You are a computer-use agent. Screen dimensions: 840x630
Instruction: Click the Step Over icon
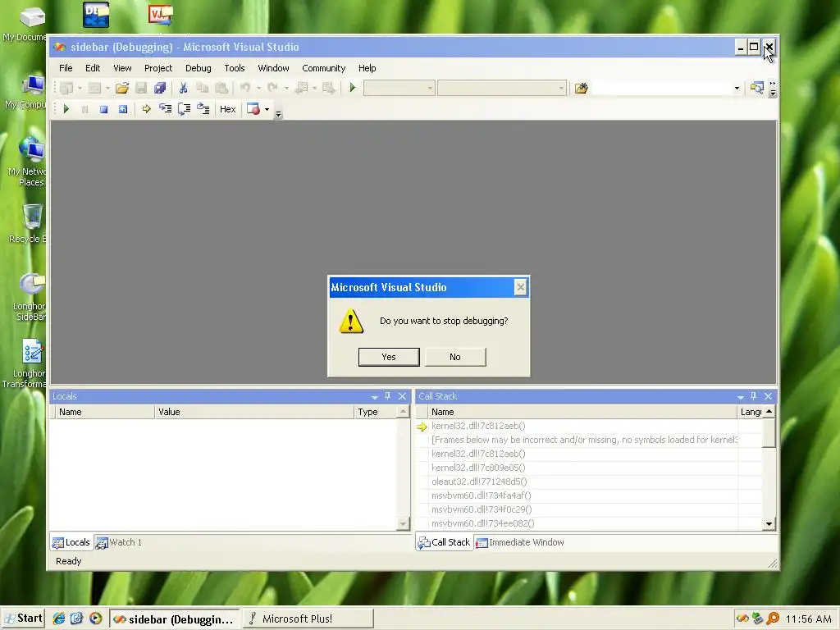185,109
